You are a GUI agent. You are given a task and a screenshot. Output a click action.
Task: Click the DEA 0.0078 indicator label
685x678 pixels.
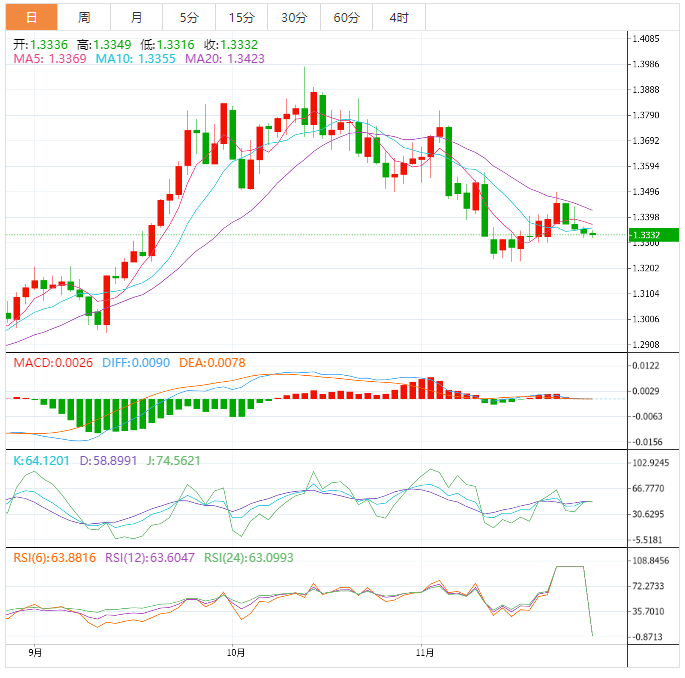coord(212,363)
